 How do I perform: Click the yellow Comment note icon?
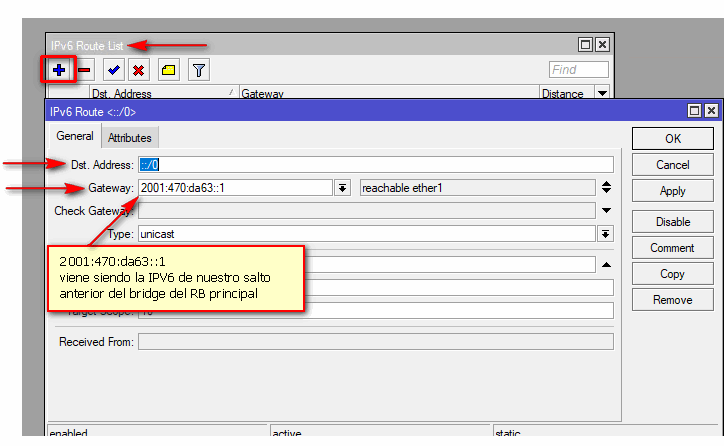click(x=169, y=70)
